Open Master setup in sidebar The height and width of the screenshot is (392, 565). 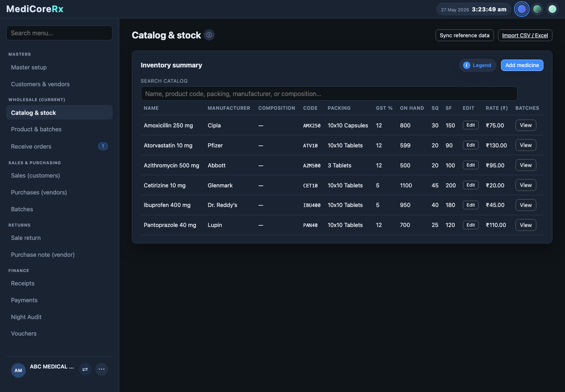60,67
